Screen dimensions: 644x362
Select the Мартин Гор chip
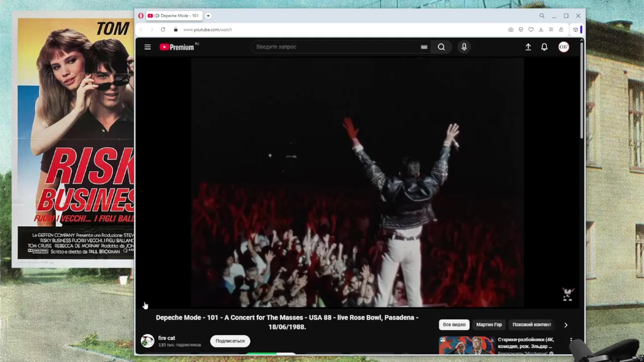coord(489,325)
